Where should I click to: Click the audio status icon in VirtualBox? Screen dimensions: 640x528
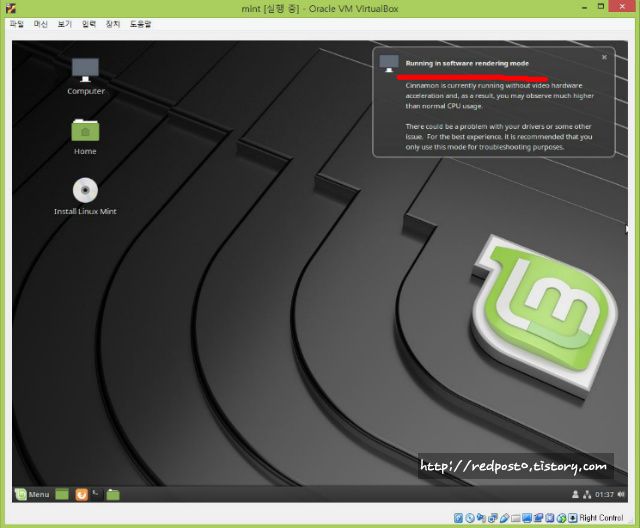click(481, 518)
